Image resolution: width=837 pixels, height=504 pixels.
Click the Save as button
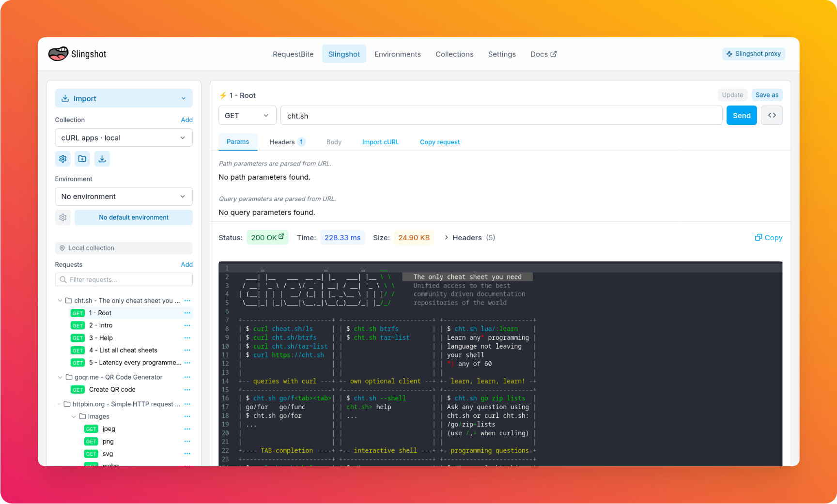click(x=767, y=95)
